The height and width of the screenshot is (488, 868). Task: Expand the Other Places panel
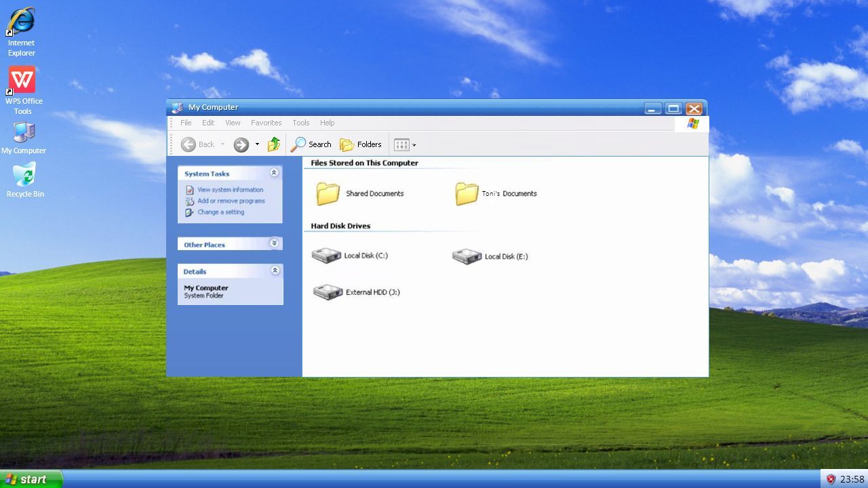274,243
